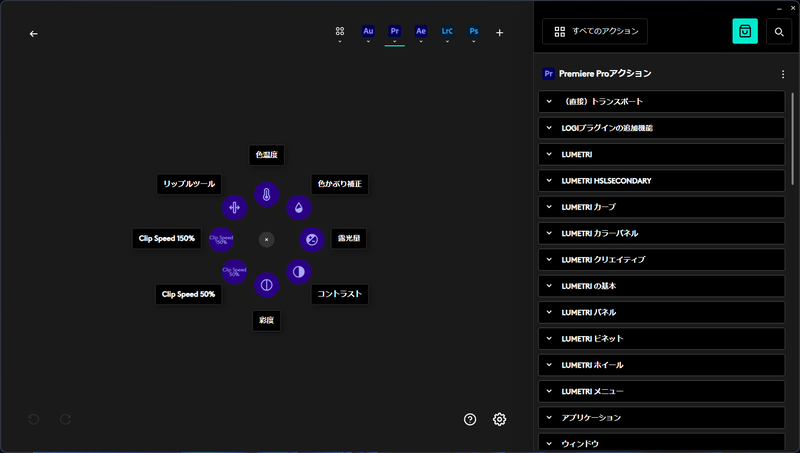Select the Clip Speed 50% label
The height and width of the screenshot is (453, 800).
188,294
